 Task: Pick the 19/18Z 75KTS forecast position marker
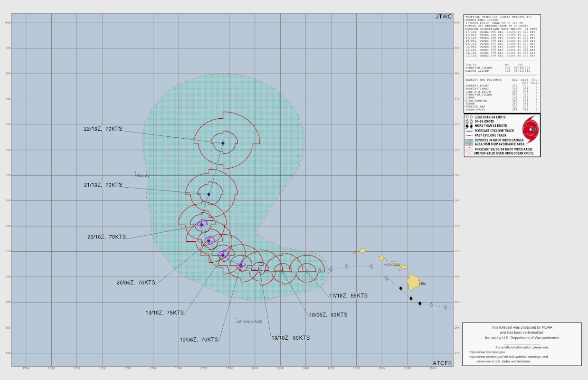click(223, 255)
